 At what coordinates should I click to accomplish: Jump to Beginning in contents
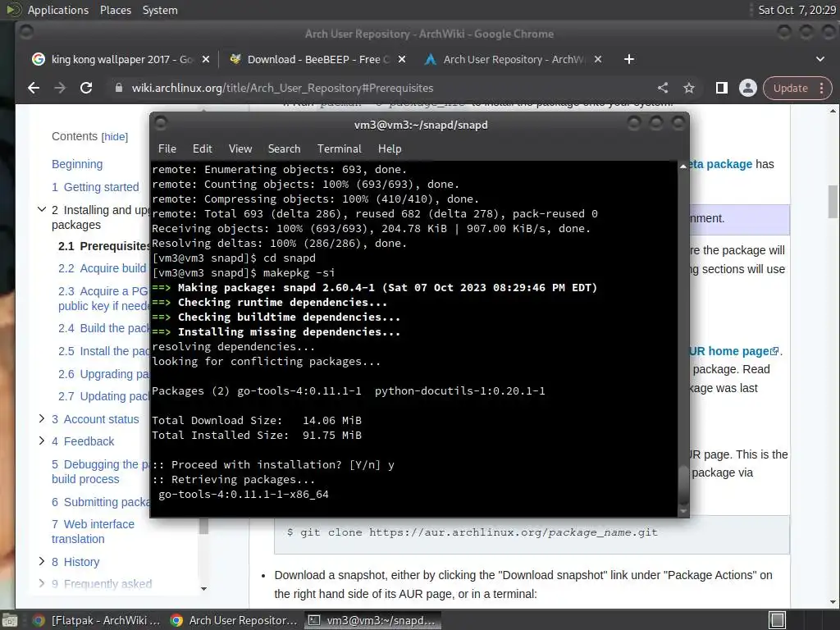click(77, 164)
